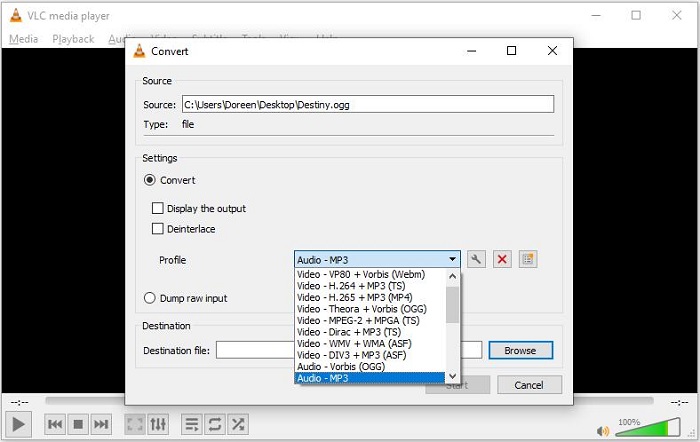Image resolution: width=700 pixels, height=442 pixels.
Task: Click the Cancel button in Convert dialog
Action: [529, 385]
